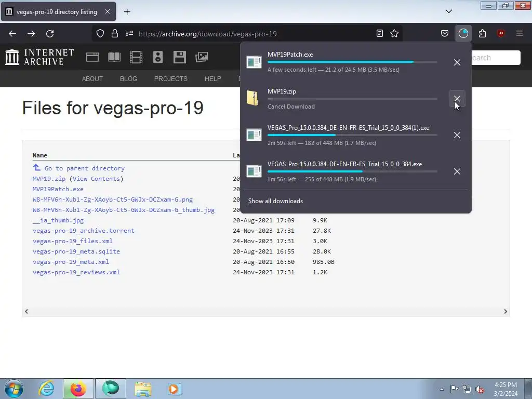Open tracking protection shield icon
532x399 pixels.
pyautogui.click(x=100, y=34)
